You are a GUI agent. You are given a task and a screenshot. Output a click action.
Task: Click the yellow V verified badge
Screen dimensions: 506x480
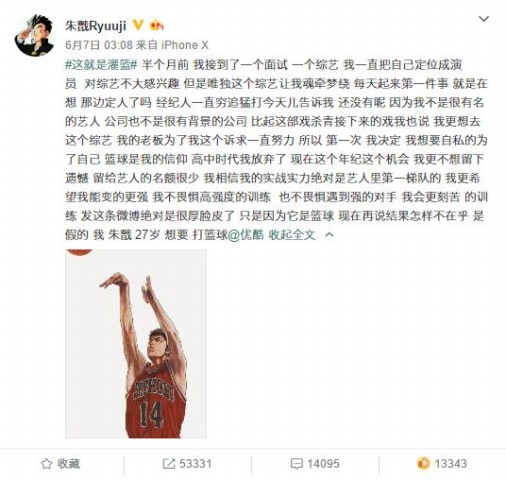pyautogui.click(x=138, y=25)
